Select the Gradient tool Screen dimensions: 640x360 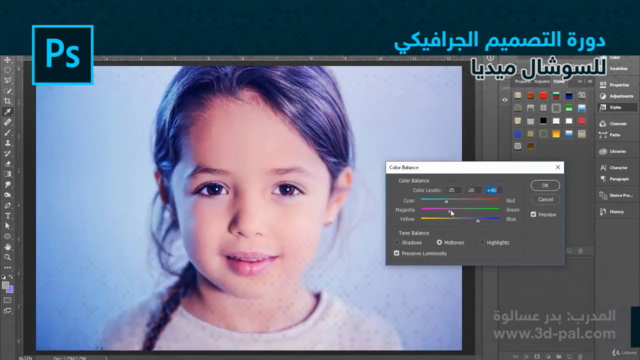pos(7,174)
